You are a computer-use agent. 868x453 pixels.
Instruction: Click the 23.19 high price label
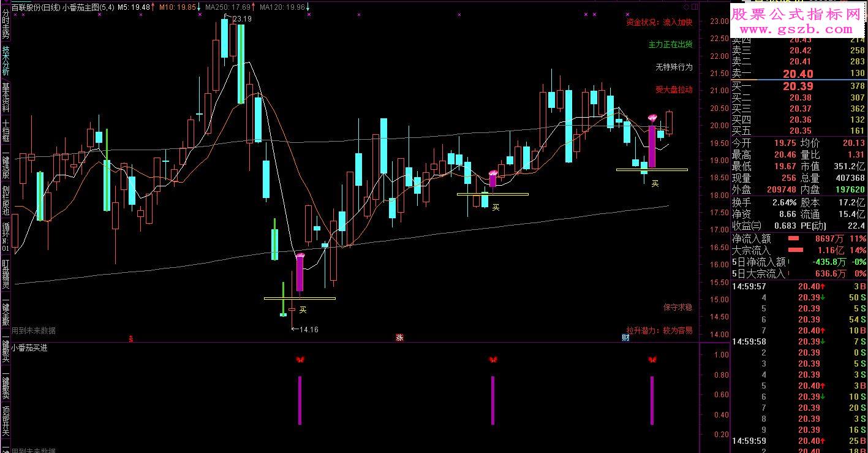(x=242, y=19)
